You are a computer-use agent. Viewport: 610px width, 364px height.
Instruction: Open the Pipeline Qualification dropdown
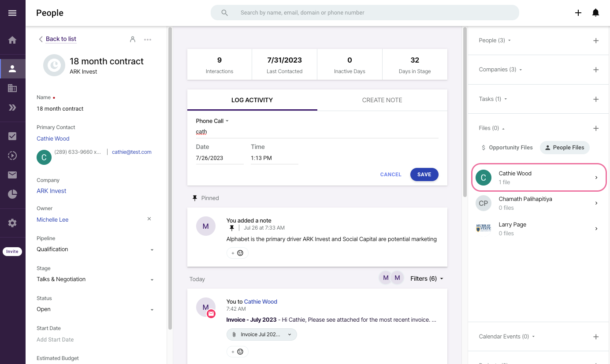95,249
